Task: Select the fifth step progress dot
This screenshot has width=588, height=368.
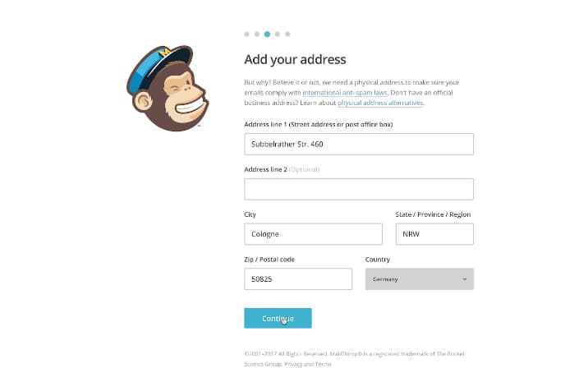Action: point(287,34)
